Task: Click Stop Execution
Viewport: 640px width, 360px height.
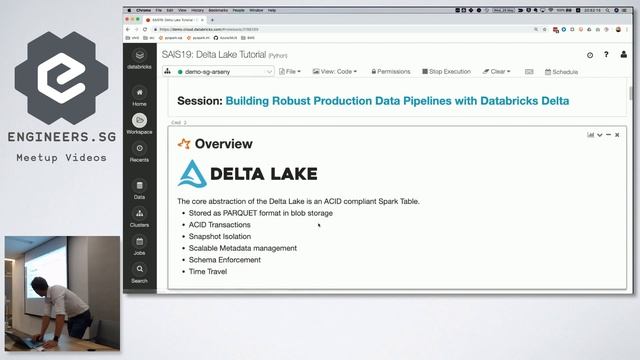Action: pyautogui.click(x=446, y=71)
